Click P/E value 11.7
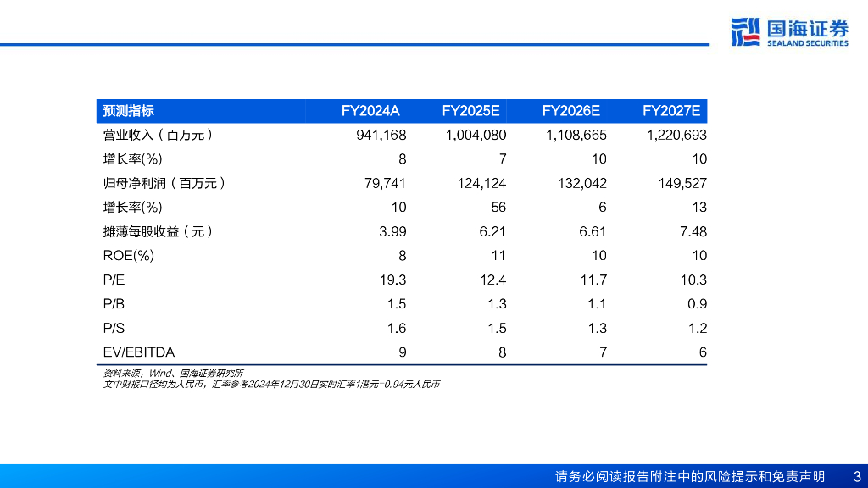 click(x=593, y=280)
